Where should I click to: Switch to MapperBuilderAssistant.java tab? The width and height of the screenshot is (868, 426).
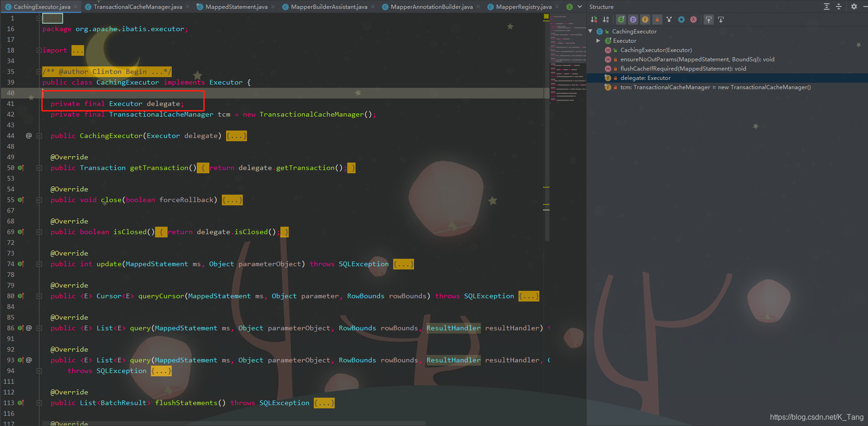(x=329, y=7)
